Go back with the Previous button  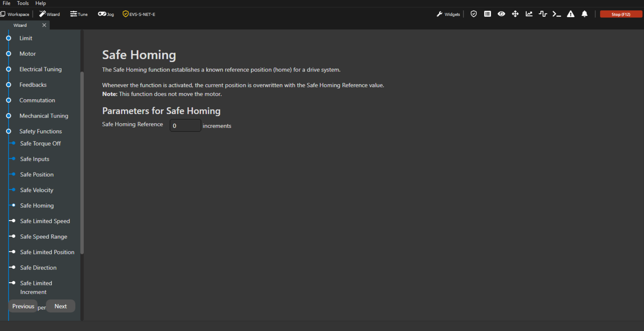click(x=23, y=306)
